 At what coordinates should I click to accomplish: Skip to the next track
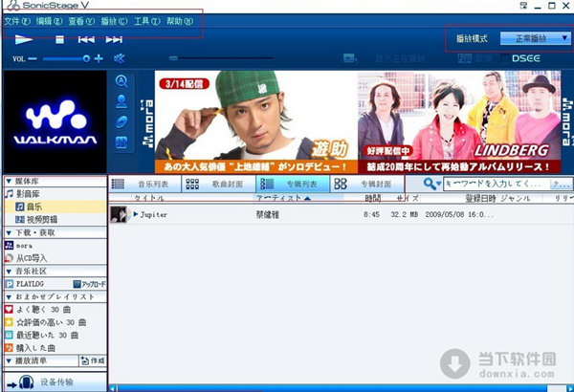114,39
